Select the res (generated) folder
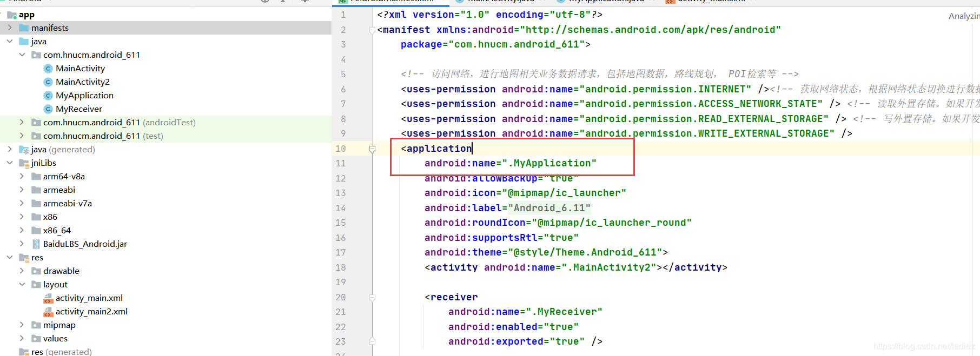The height and width of the screenshot is (356, 980). pos(62,352)
